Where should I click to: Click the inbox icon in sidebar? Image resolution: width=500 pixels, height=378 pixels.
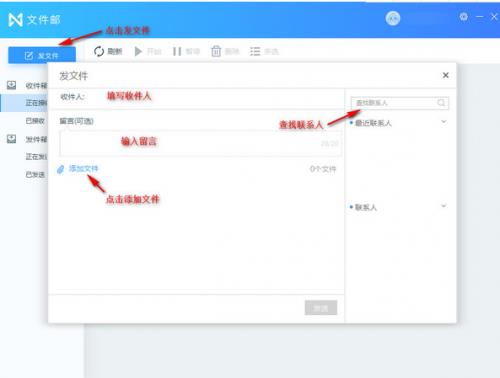[12, 85]
